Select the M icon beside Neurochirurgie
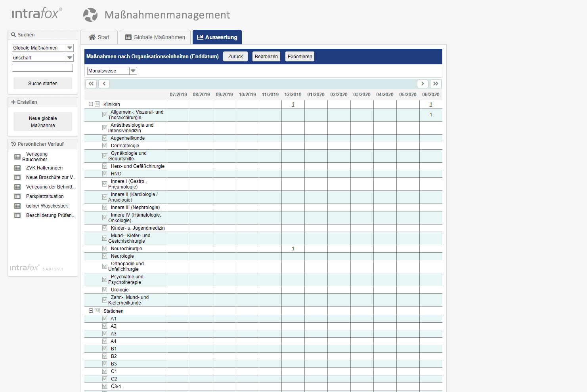This screenshot has width=587, height=392. coord(104,248)
